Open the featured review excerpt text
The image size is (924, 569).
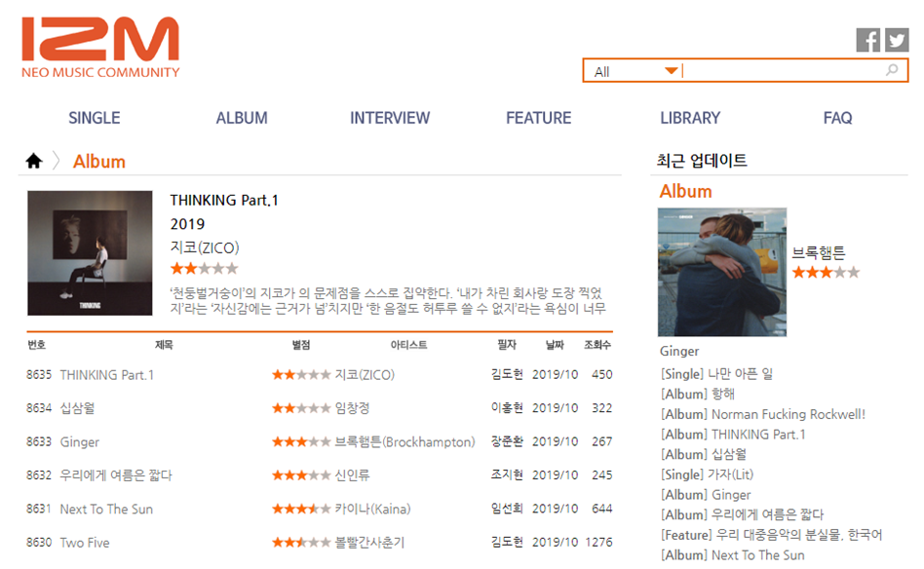(388, 300)
